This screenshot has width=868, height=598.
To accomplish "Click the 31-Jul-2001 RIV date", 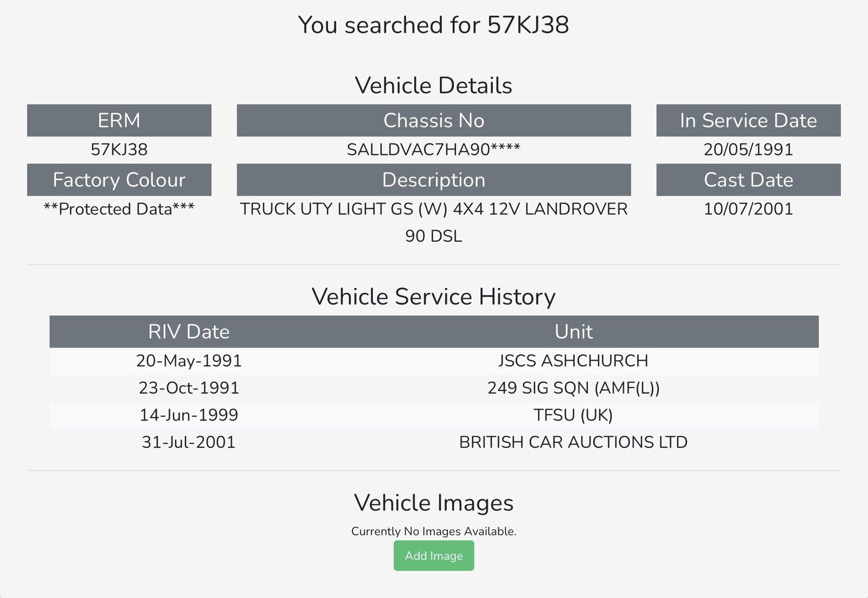I will [188, 442].
